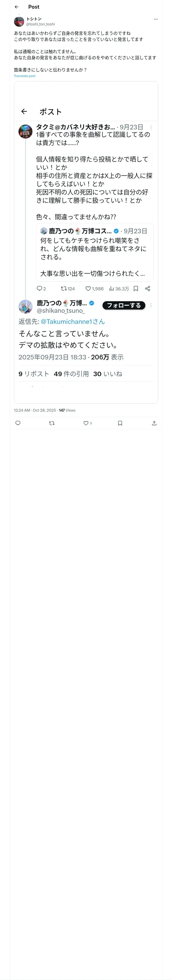Image resolution: width=172 pixels, height=980 pixels.
Task: Open the @toshi_ton_toshi handle link
Action: (41, 24)
